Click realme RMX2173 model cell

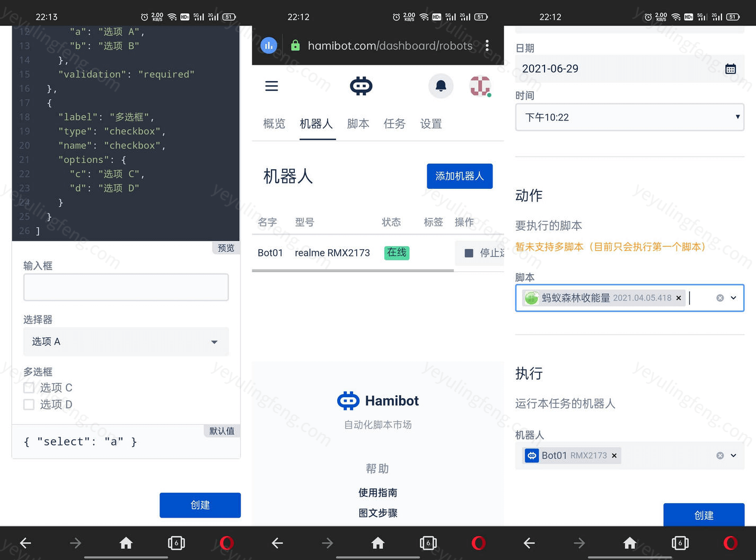pyautogui.click(x=332, y=253)
